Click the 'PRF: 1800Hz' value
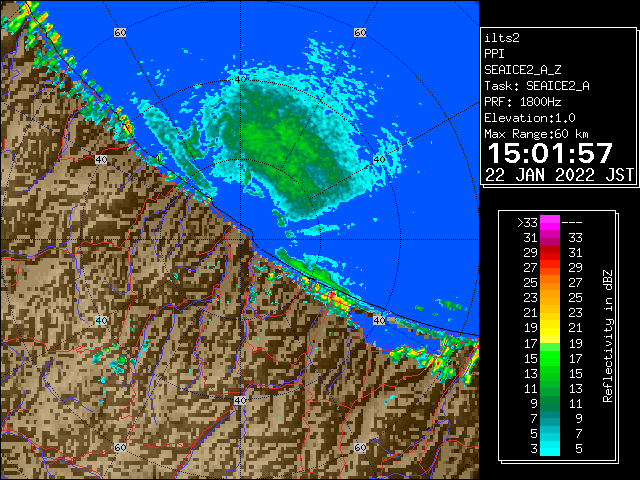 pos(523,102)
